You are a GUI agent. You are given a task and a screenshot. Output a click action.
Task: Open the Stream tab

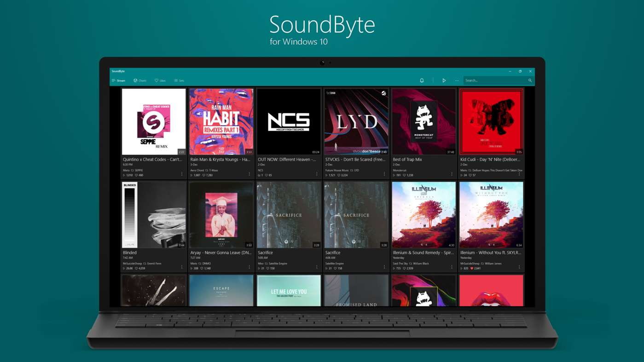click(118, 80)
